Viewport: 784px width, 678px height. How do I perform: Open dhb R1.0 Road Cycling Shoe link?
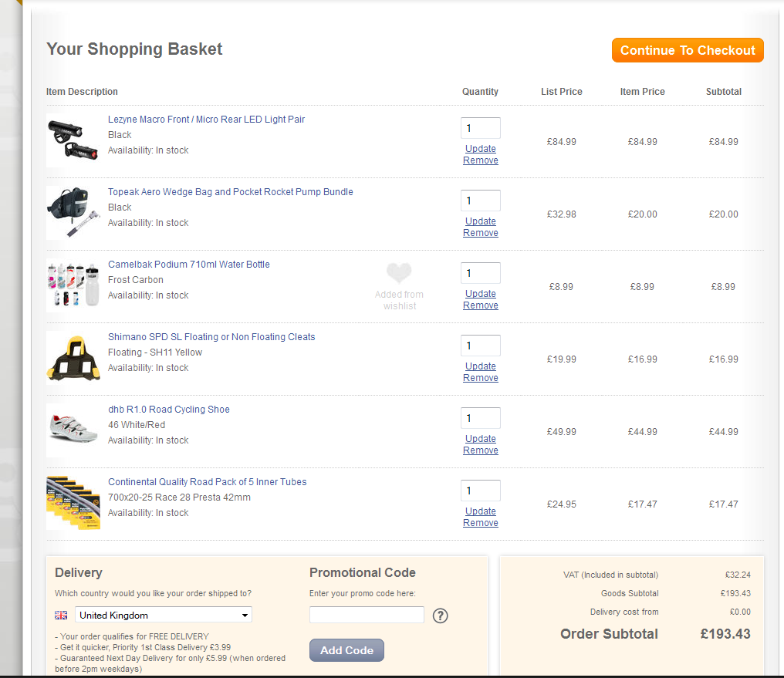point(169,410)
